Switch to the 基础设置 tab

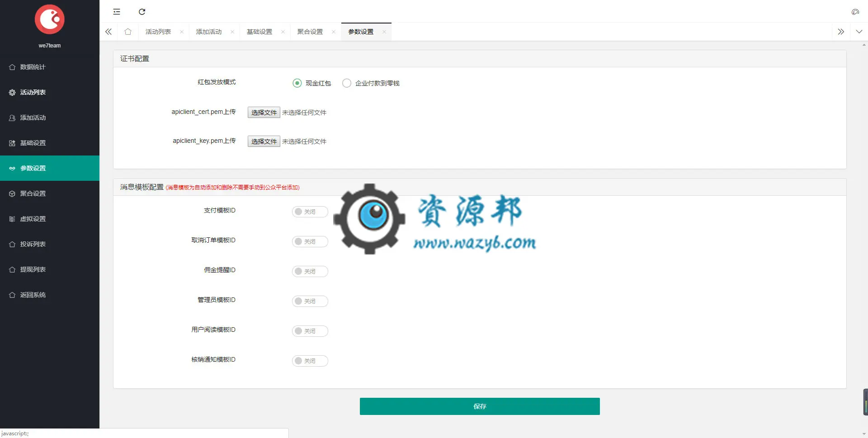[259, 32]
